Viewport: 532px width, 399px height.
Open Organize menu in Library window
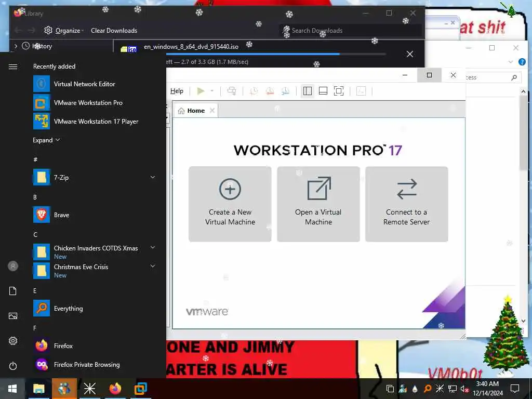[x=64, y=31]
